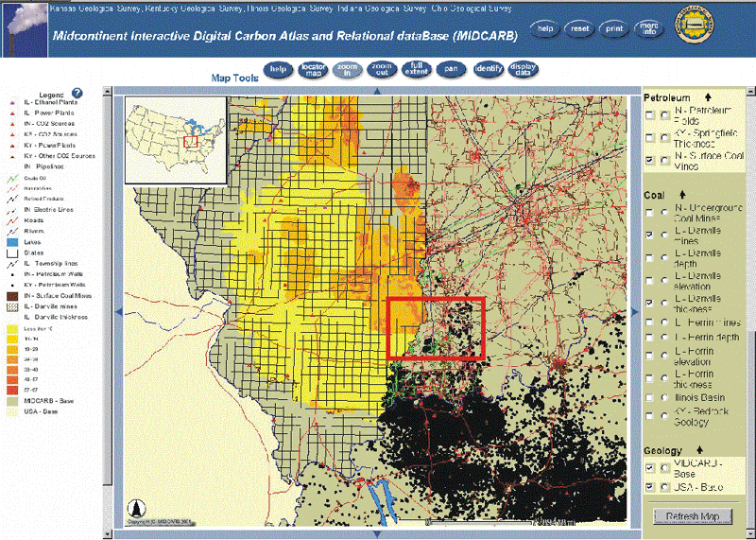The image size is (756, 540).
Task: Click the round geological survey seal logo
Action: coord(694,26)
